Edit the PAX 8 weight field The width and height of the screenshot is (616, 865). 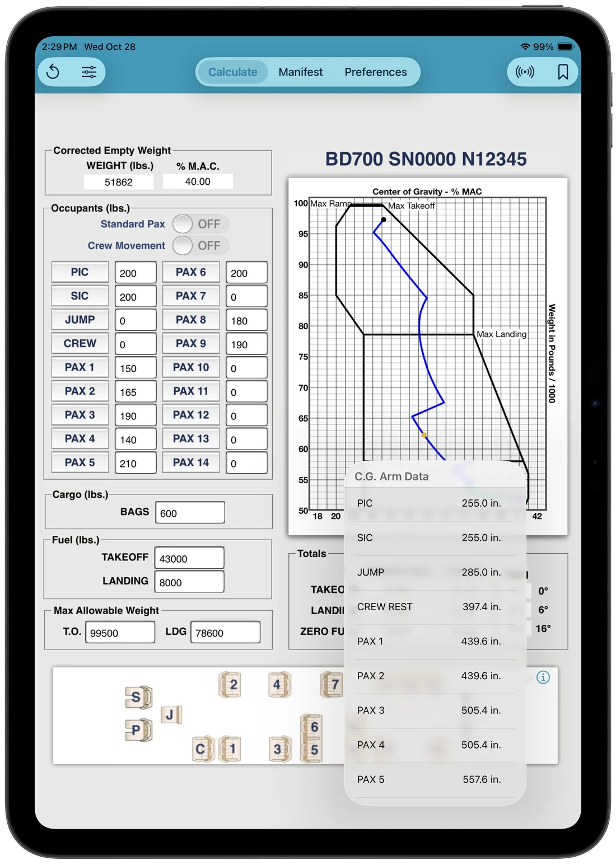click(x=246, y=320)
